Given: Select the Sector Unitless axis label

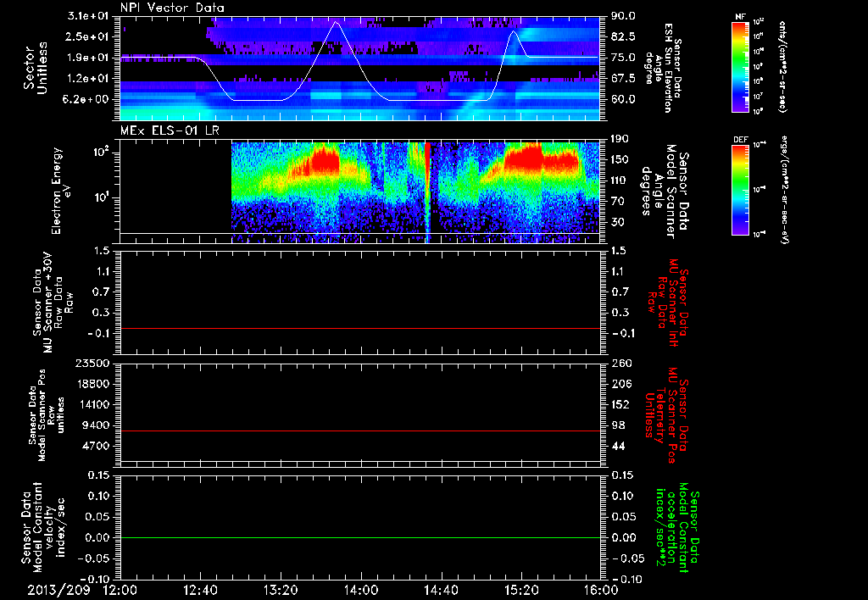Looking at the screenshot, I should click(36, 68).
